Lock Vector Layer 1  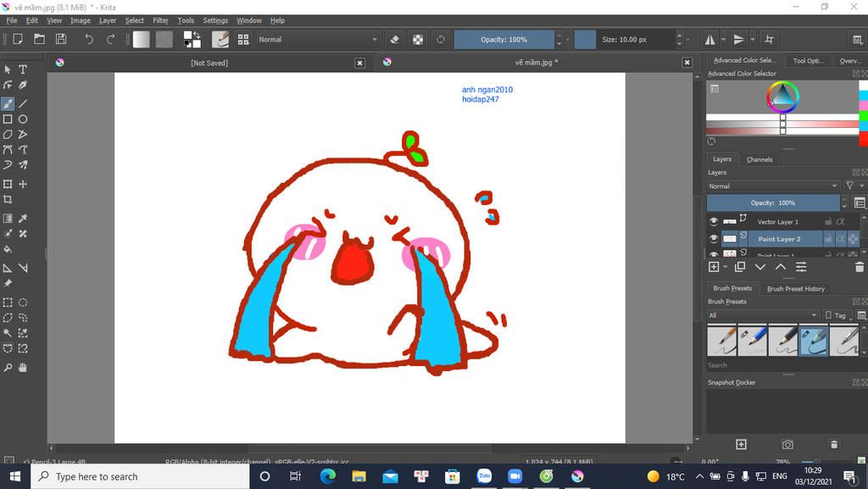pos(828,221)
